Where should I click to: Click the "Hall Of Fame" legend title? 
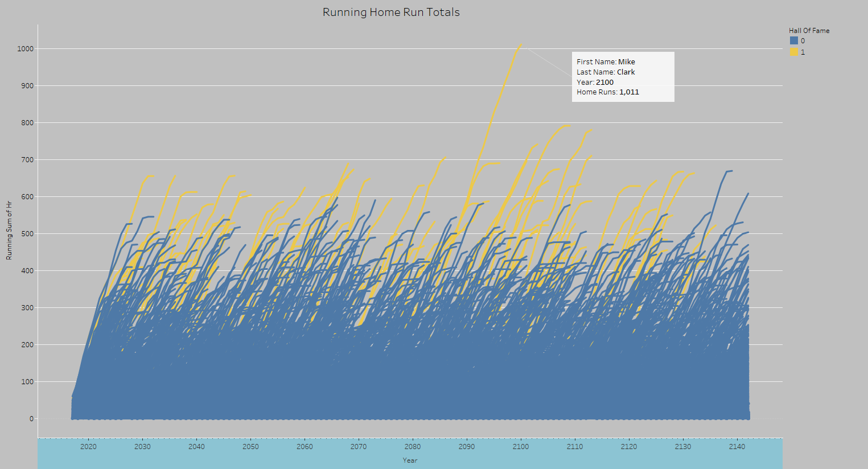(809, 31)
